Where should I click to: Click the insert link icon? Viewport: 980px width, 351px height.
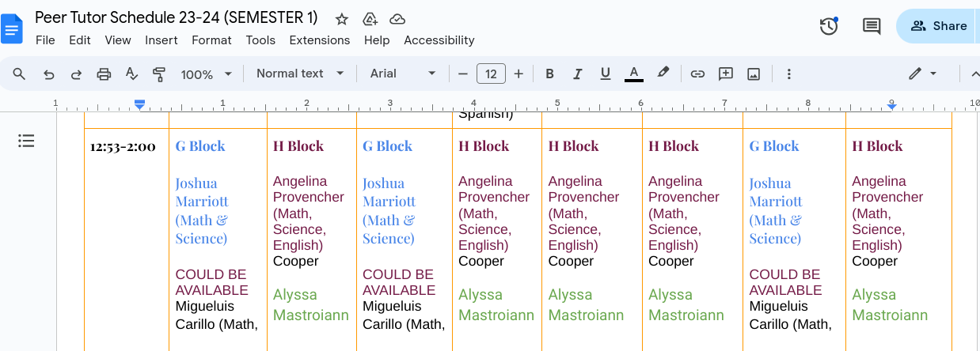point(697,74)
